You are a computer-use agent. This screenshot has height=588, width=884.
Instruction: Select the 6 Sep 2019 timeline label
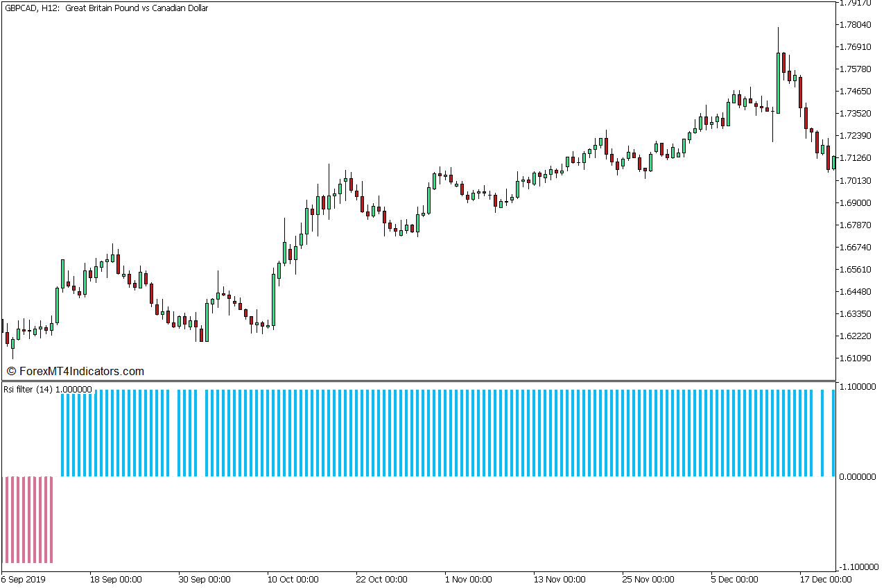click(x=24, y=578)
